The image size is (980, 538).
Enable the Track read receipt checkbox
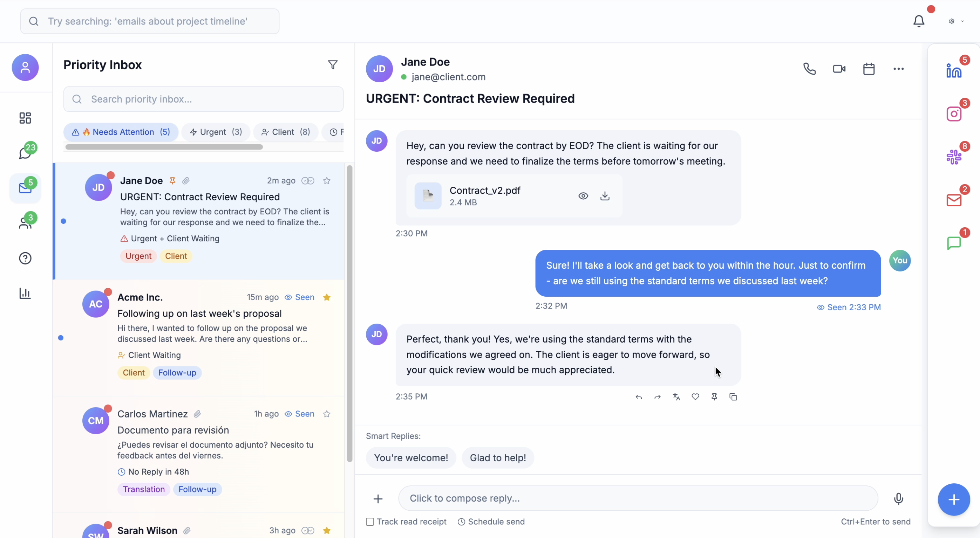click(x=369, y=522)
